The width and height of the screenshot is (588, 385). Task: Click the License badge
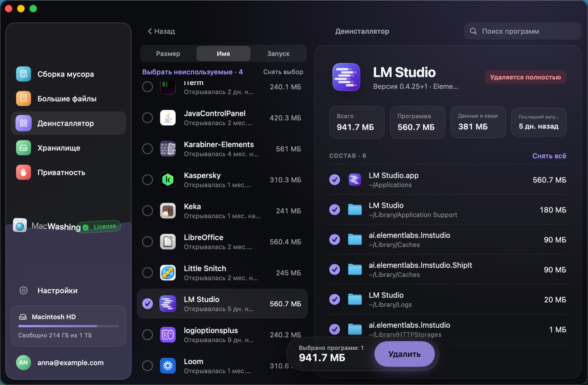[x=100, y=227]
